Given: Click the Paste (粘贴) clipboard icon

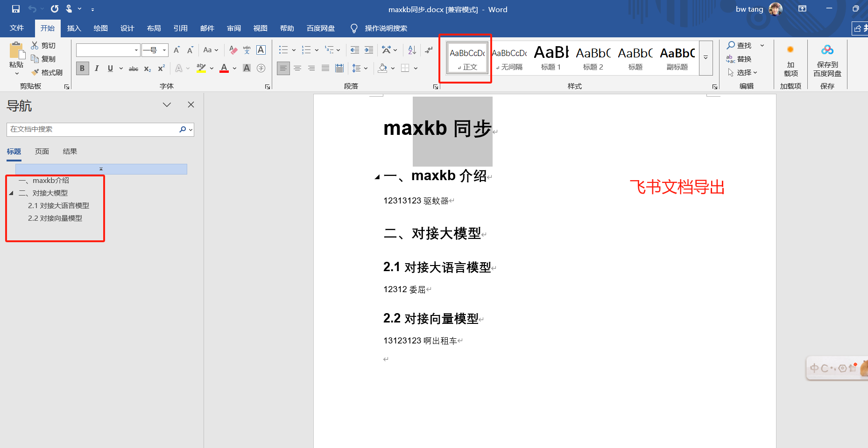Looking at the screenshot, I should tap(16, 51).
